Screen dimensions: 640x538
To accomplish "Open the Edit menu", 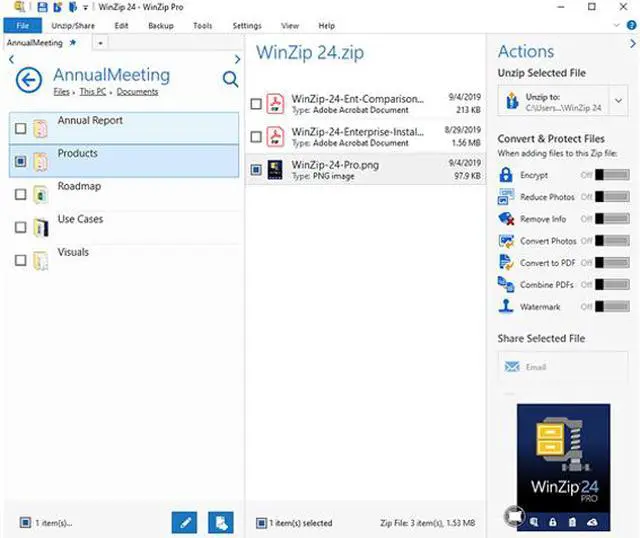I will coord(121,26).
